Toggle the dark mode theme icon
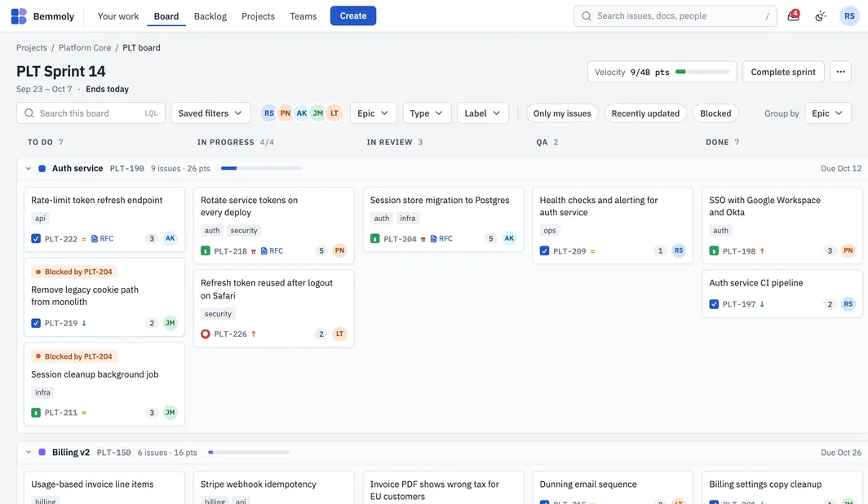This screenshot has width=868, height=504. pyautogui.click(x=821, y=16)
